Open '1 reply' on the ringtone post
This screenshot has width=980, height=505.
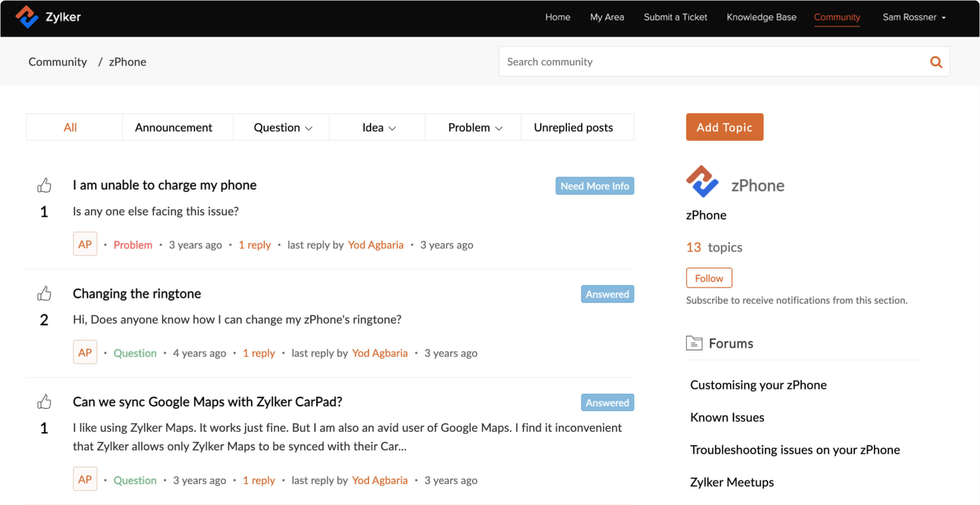pos(259,353)
